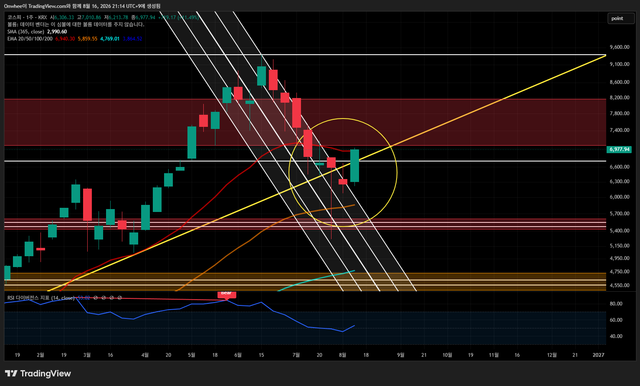The width and height of the screenshot is (640, 386).
Task: Click the RSI scale value 40.00
Action: click(616, 336)
